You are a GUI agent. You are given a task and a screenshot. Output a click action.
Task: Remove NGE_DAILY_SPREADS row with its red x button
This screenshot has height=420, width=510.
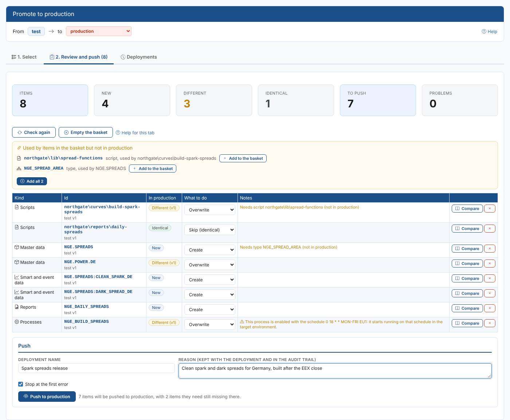(x=490, y=308)
